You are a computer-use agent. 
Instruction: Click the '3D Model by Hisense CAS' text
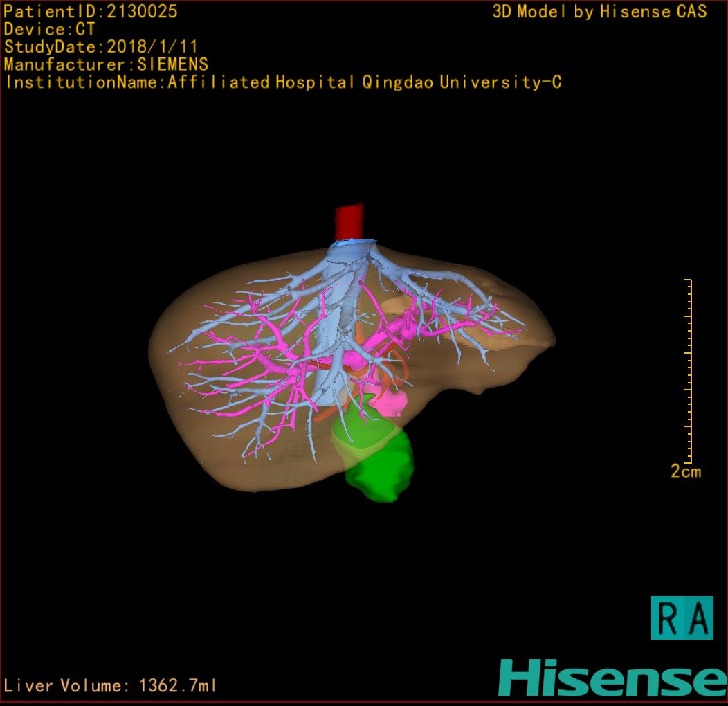click(x=599, y=11)
